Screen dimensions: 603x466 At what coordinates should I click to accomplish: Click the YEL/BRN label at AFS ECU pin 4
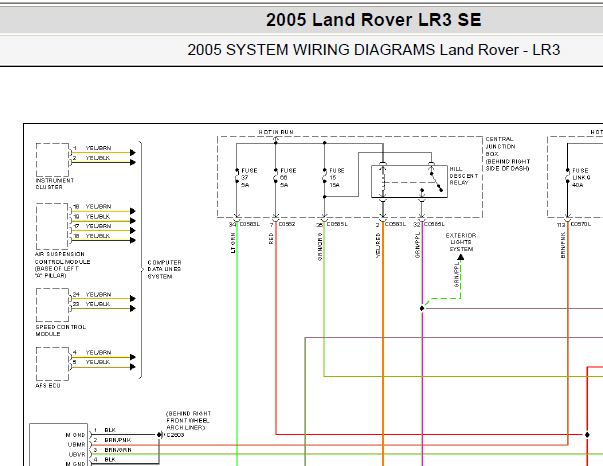tap(98, 352)
